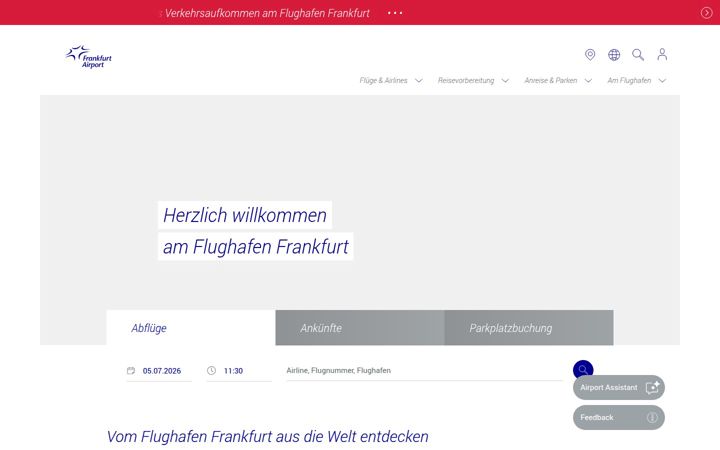
Task: Click the Herzlich willkommen headline
Action: pyautogui.click(x=245, y=215)
